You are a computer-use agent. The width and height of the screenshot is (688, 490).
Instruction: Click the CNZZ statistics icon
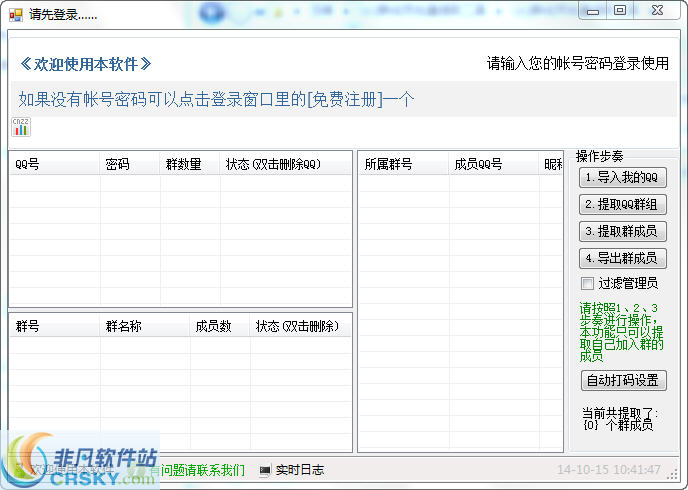[21, 127]
